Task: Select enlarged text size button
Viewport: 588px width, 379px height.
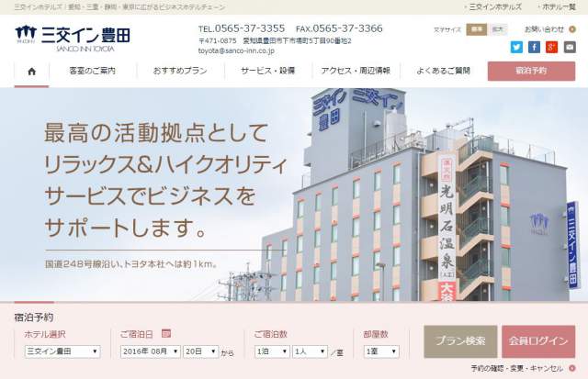Action: [497, 29]
